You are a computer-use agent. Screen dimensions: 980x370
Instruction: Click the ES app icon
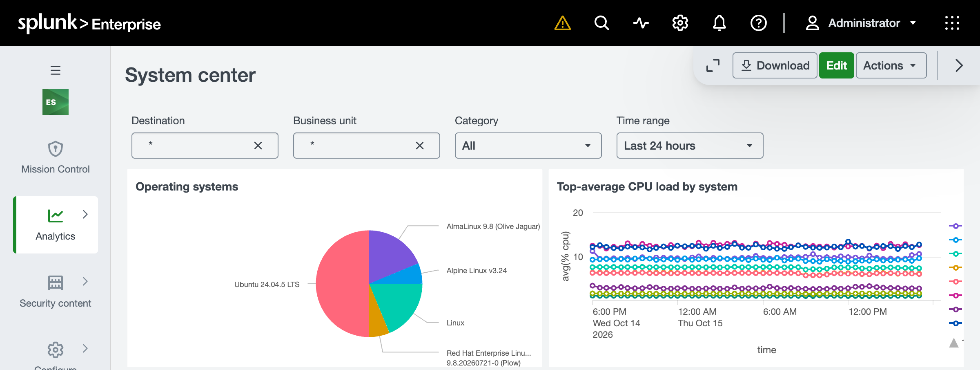56,102
